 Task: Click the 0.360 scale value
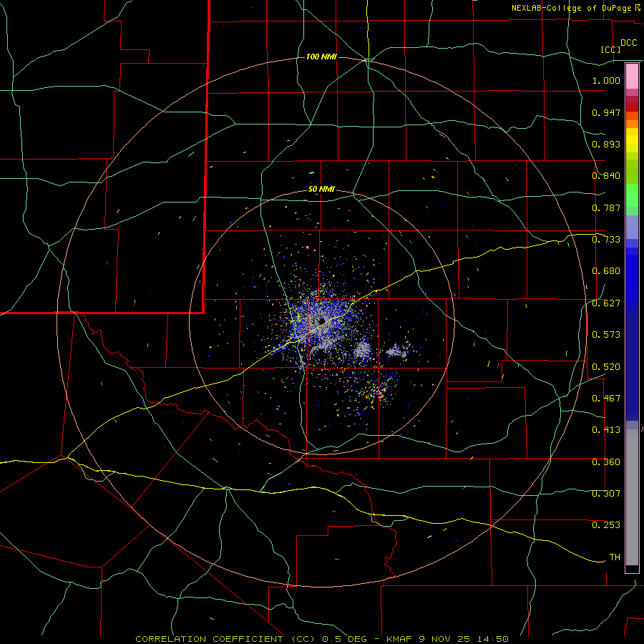pyautogui.click(x=606, y=462)
